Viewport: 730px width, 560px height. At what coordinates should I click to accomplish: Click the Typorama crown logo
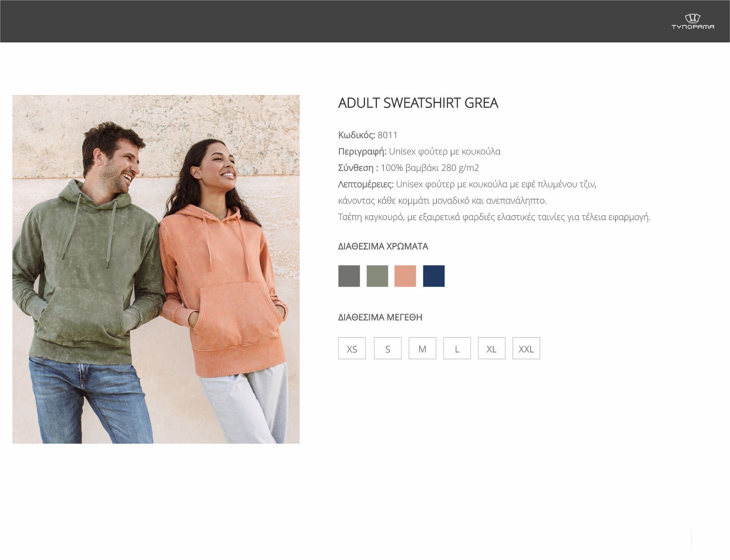[693, 22]
